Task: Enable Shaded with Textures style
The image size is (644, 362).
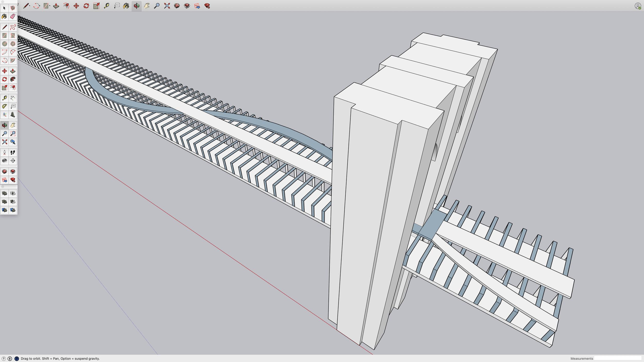Action: tap(13, 210)
